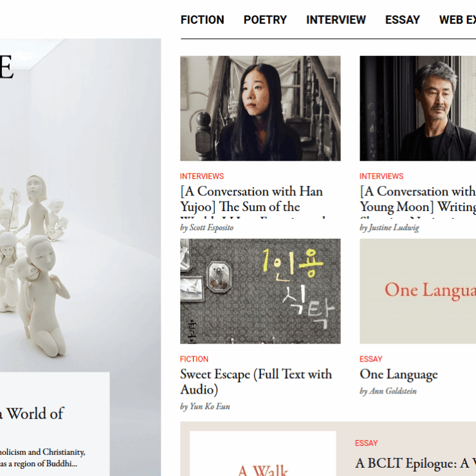This screenshot has height=476, width=476.
Task: Open the Sweet Escape Korean-text thumbnail
Action: (260, 291)
